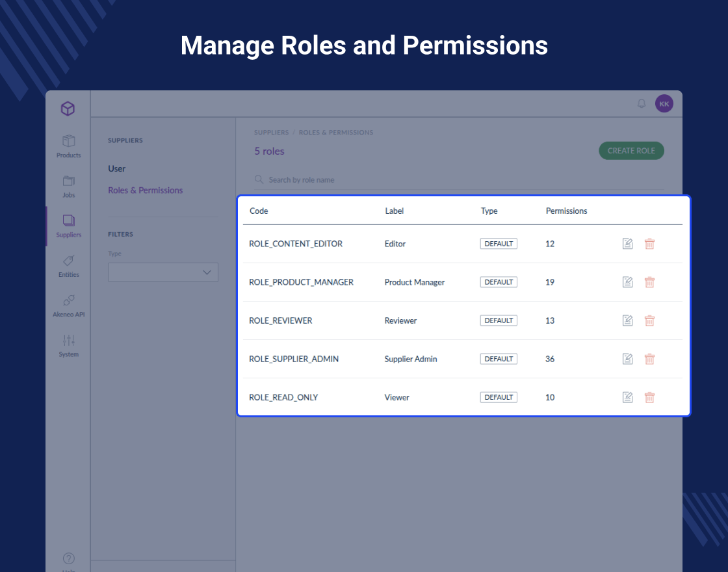Sort by the Permissions column header

pos(566,211)
